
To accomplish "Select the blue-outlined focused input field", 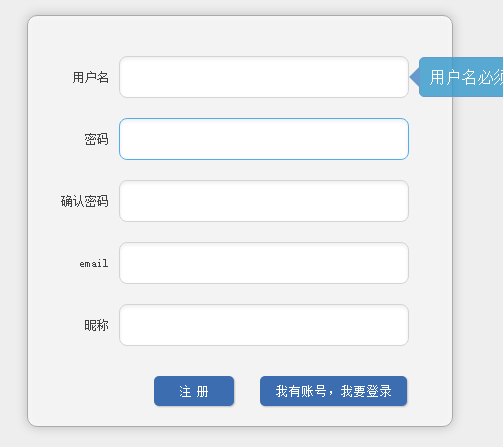I will (264, 139).
